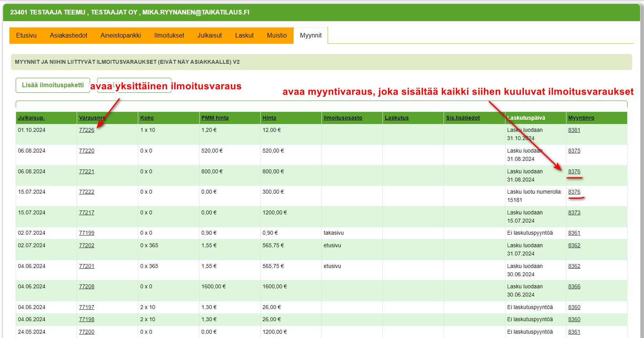Select 'Lasku luotu numerolla: 15181' text
This screenshot has width=644, height=338.
[x=534, y=196]
